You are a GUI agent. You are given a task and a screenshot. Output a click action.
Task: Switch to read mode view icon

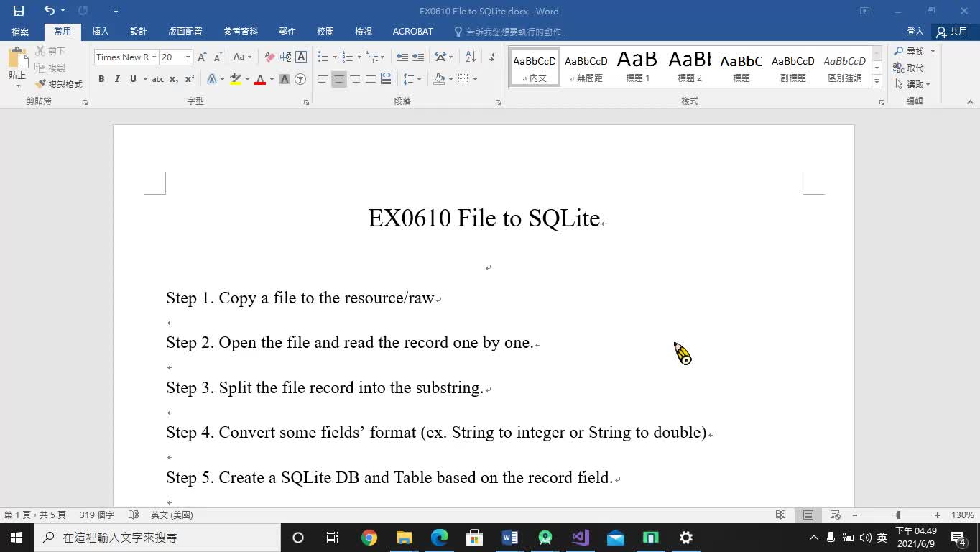781,515
